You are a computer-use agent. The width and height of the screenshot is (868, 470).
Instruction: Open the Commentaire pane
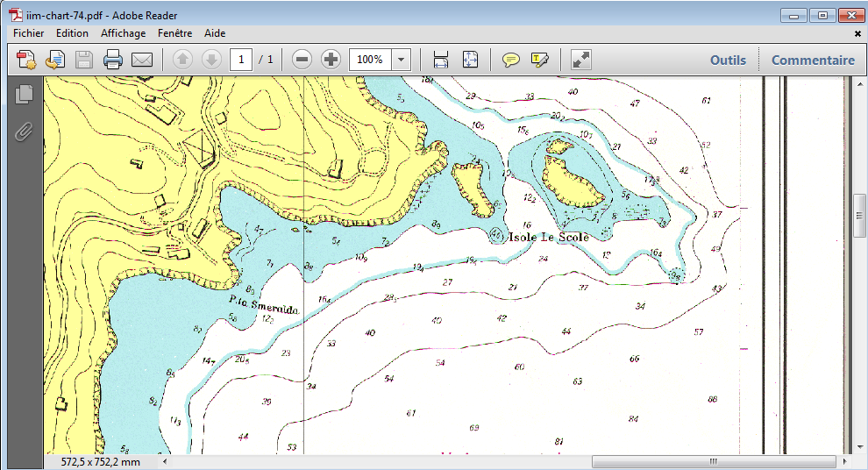pyautogui.click(x=813, y=60)
